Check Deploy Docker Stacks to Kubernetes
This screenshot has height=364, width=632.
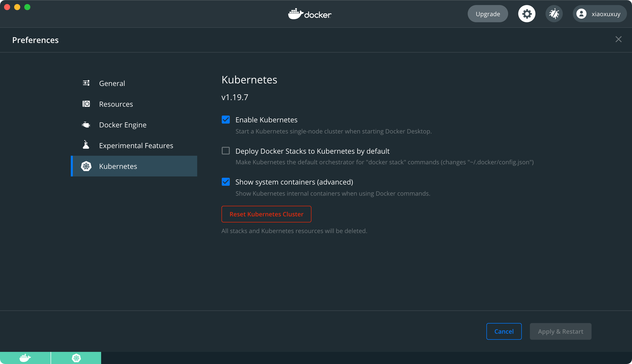[x=226, y=151]
